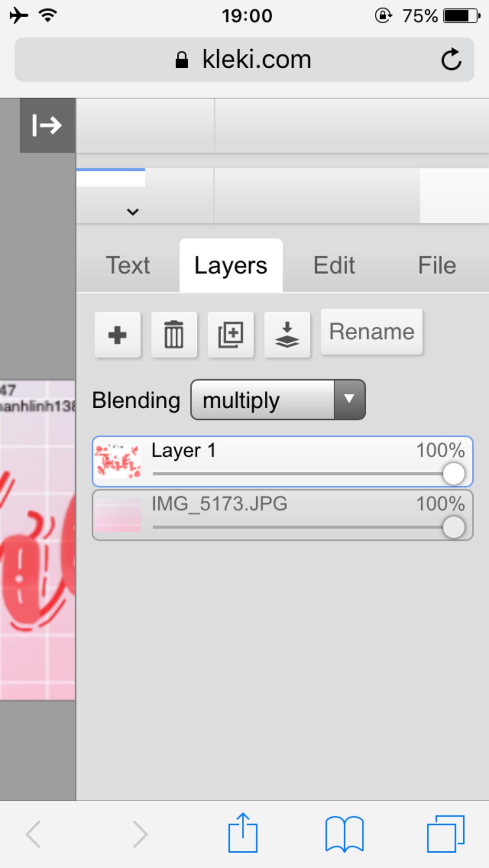Delete the selected layer with trash icon
The height and width of the screenshot is (868, 489).
pos(174,335)
